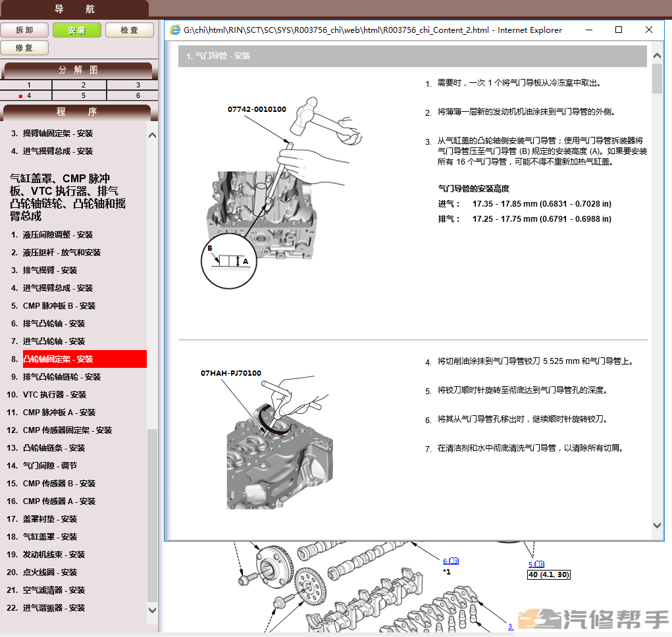Image resolution: width=672 pixels, height=637 pixels.
Task: Click popup scrollbar down arrow
Action: 657,525
